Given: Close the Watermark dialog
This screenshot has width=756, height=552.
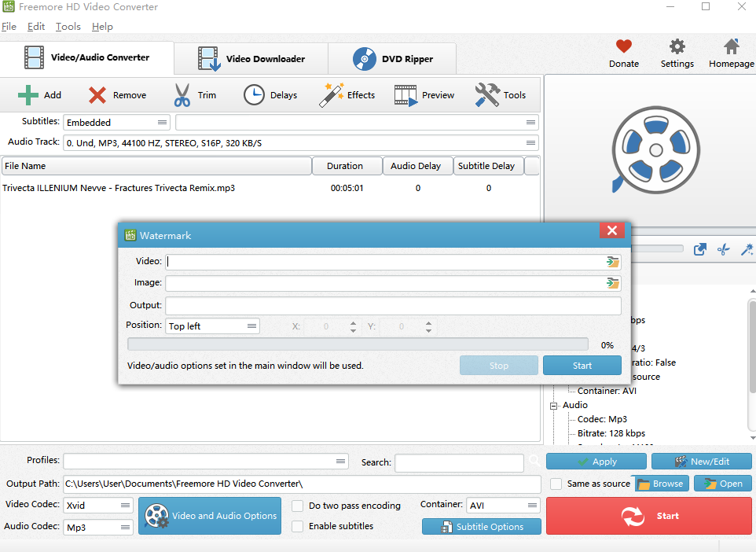Looking at the screenshot, I should coord(612,230).
